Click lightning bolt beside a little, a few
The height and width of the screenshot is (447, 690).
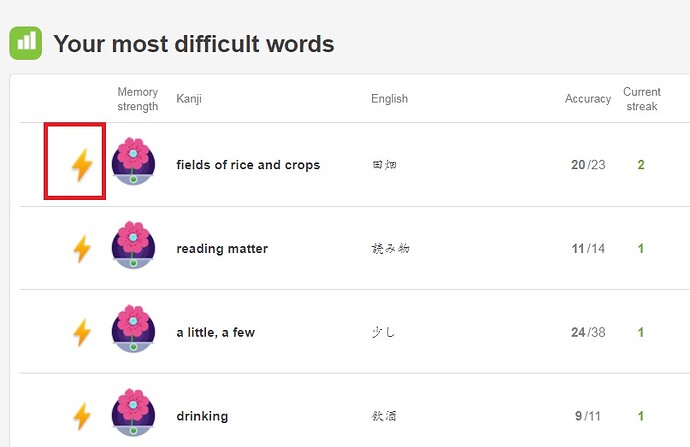click(x=82, y=332)
